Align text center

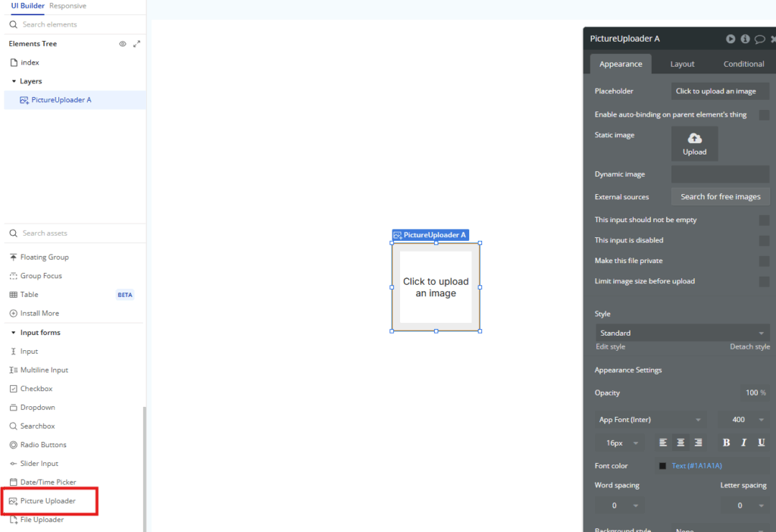coord(681,443)
